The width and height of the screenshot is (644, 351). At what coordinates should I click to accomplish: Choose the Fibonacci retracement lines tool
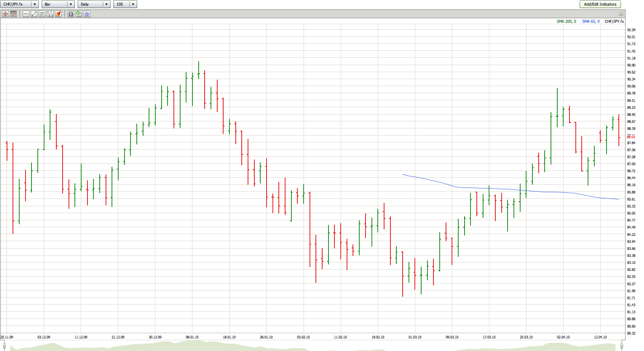pyautogui.click(x=42, y=14)
